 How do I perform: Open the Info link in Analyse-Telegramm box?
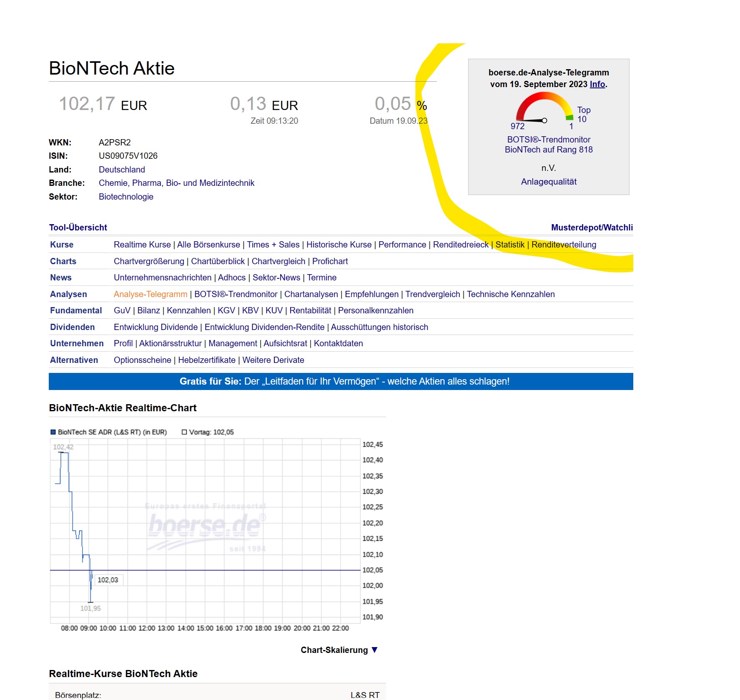(x=597, y=84)
